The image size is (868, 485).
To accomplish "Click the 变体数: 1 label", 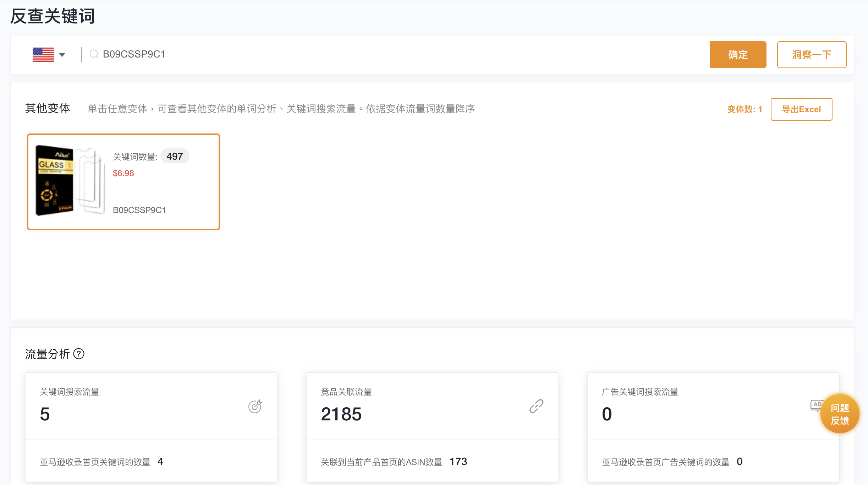I will coord(744,109).
